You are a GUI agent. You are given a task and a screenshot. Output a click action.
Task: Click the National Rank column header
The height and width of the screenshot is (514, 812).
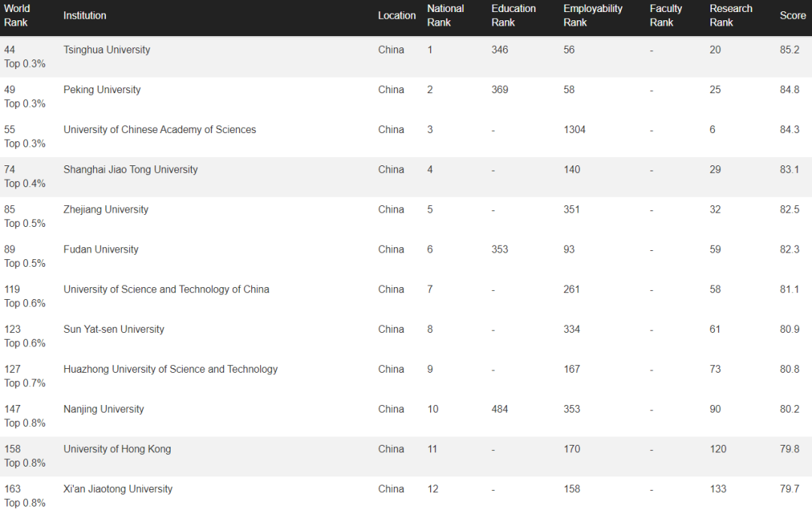445,16
